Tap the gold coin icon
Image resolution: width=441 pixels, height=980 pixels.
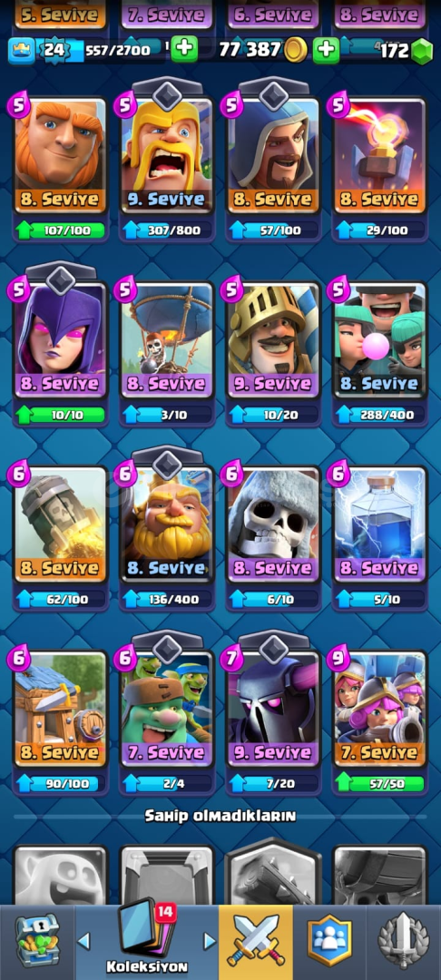click(x=296, y=50)
